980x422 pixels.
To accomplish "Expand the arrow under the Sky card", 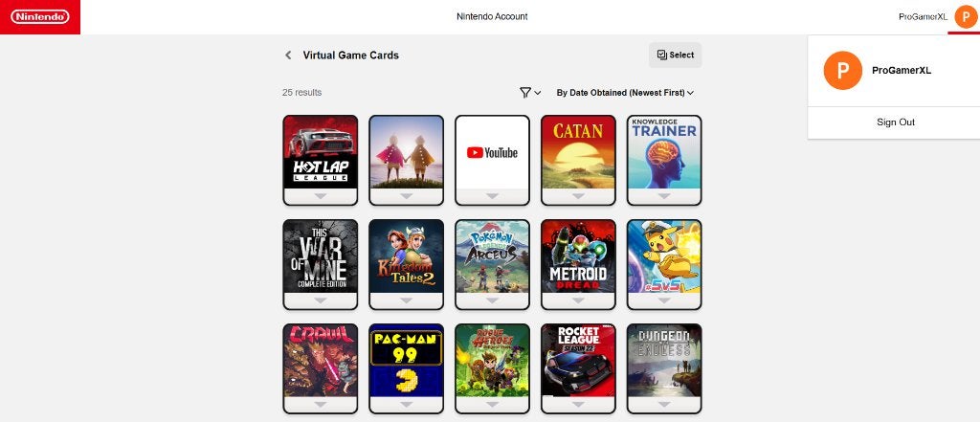I will [406, 196].
